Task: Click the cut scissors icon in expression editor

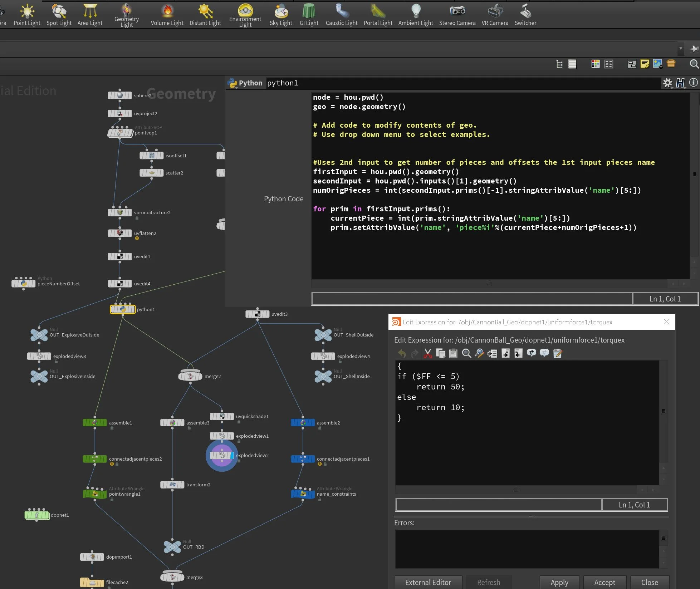Action: click(x=427, y=354)
